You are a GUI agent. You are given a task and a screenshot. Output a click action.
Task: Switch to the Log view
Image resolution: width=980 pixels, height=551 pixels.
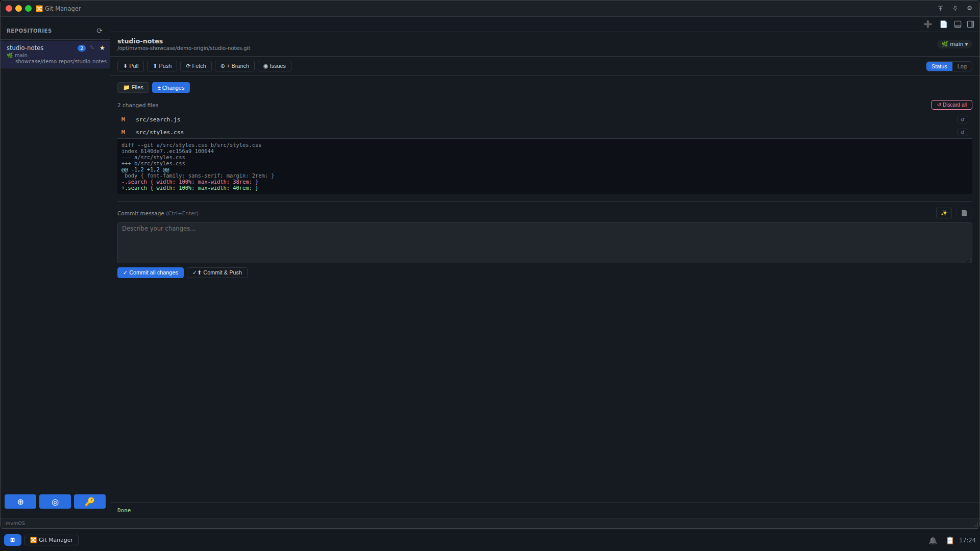[962, 66]
